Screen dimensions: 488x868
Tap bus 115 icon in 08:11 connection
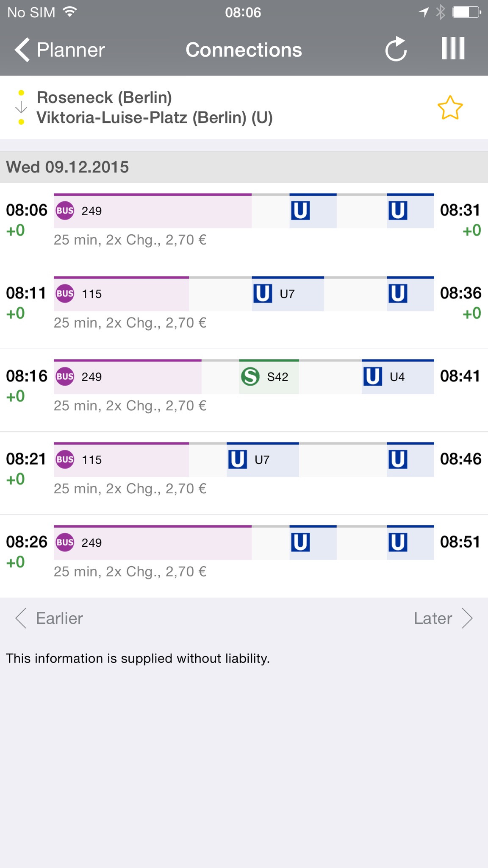coord(65,294)
